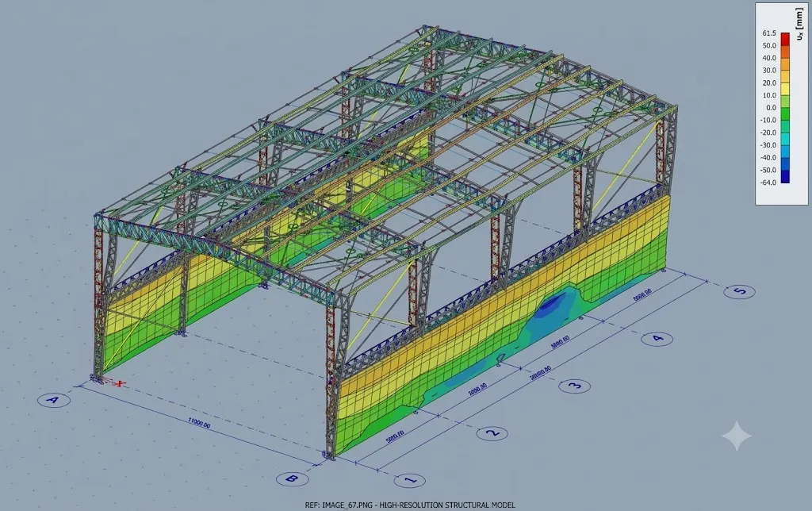
Task: Click the REF: IMAGE_67.PNG caption text
Action: pos(410,505)
